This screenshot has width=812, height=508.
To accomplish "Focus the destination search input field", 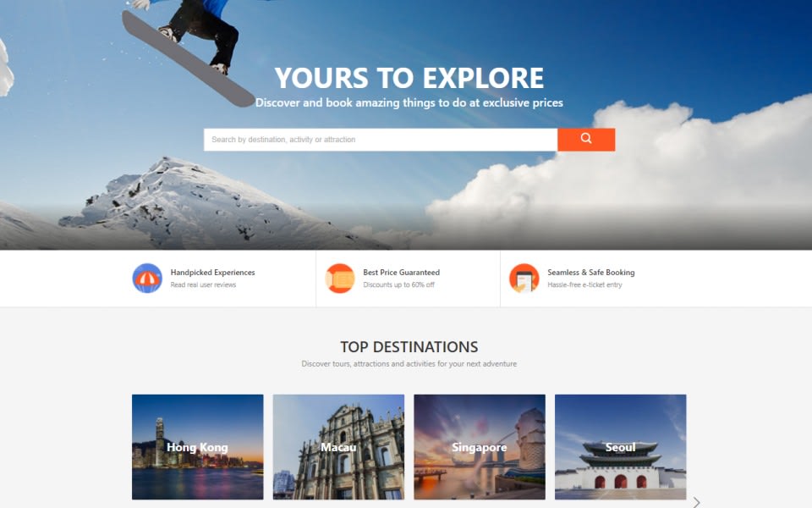I will (x=381, y=140).
